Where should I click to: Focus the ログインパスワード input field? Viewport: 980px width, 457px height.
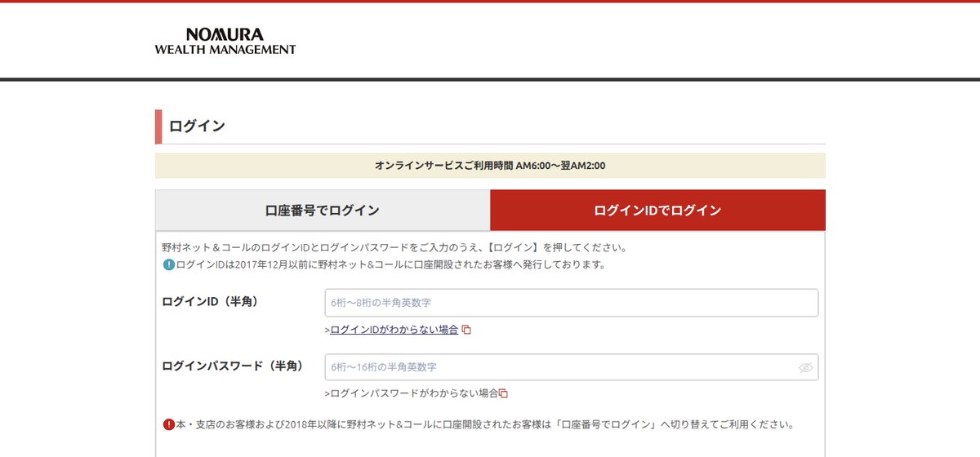(572, 367)
